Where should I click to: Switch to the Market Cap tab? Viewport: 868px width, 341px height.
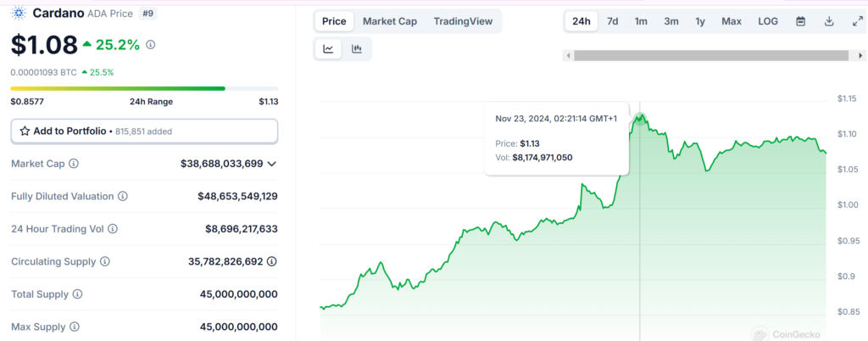pos(390,21)
